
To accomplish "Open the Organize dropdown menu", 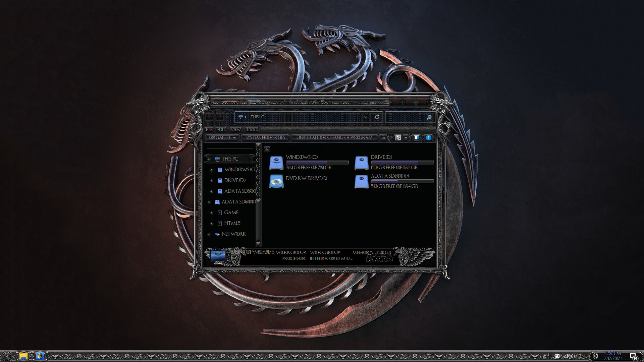I will (x=222, y=138).
